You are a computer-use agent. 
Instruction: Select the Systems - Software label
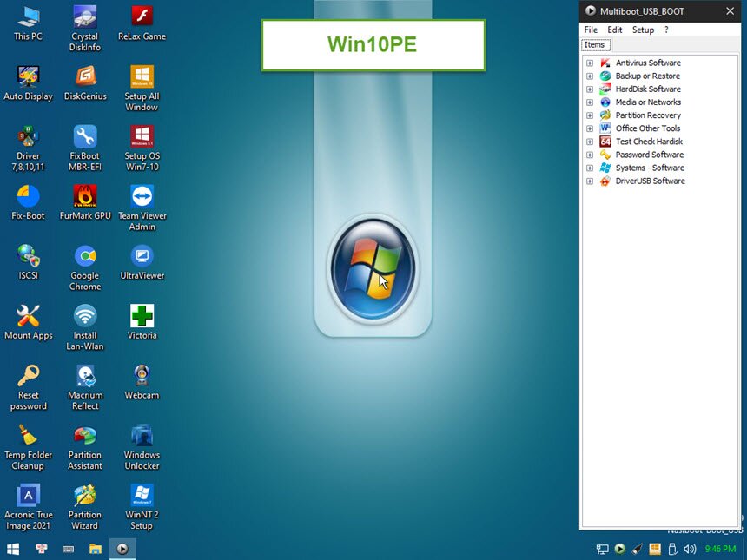click(650, 168)
